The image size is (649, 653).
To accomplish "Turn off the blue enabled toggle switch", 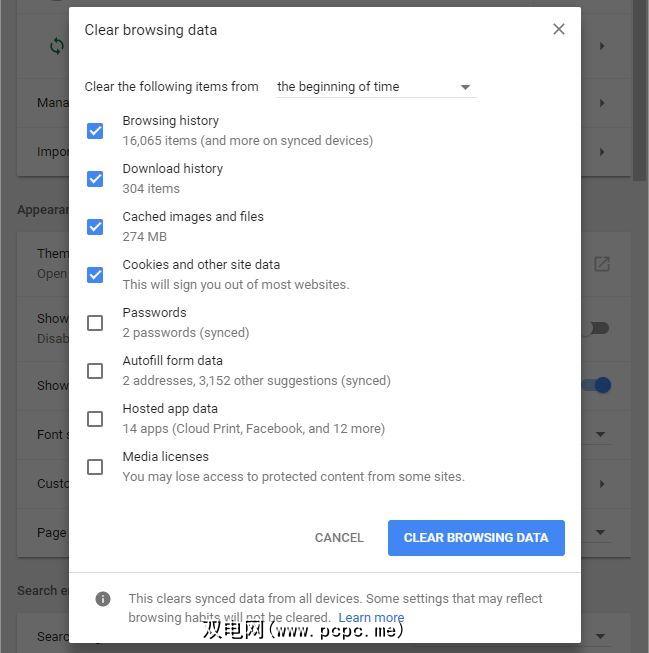I will pos(598,385).
